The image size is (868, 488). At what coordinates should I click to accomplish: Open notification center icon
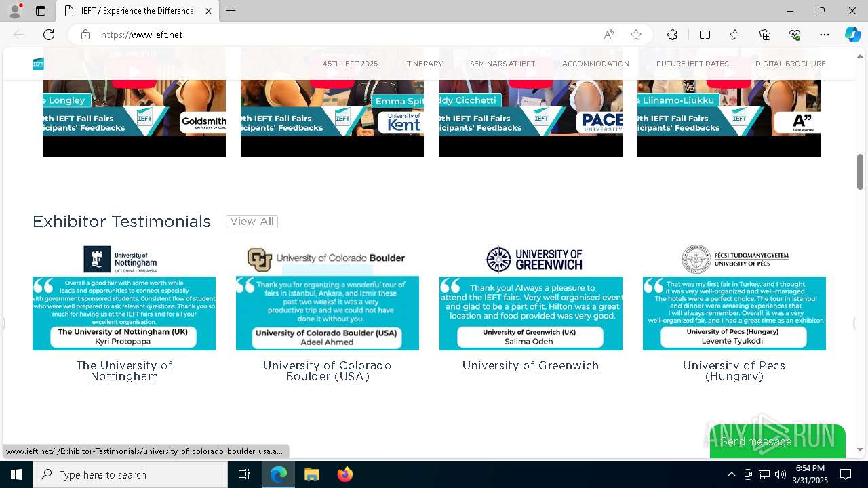coord(846,474)
